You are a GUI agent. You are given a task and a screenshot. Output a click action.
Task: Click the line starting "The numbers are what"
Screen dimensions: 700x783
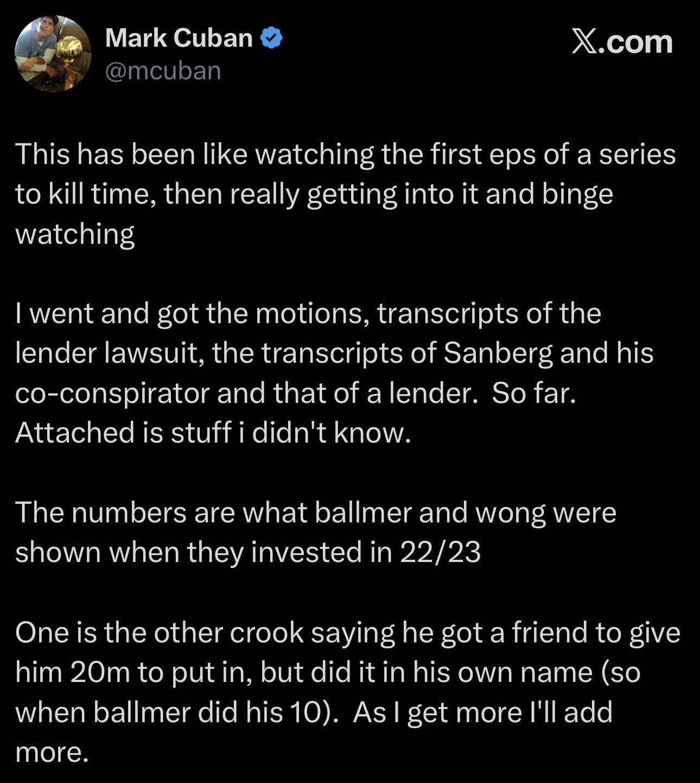(315, 512)
